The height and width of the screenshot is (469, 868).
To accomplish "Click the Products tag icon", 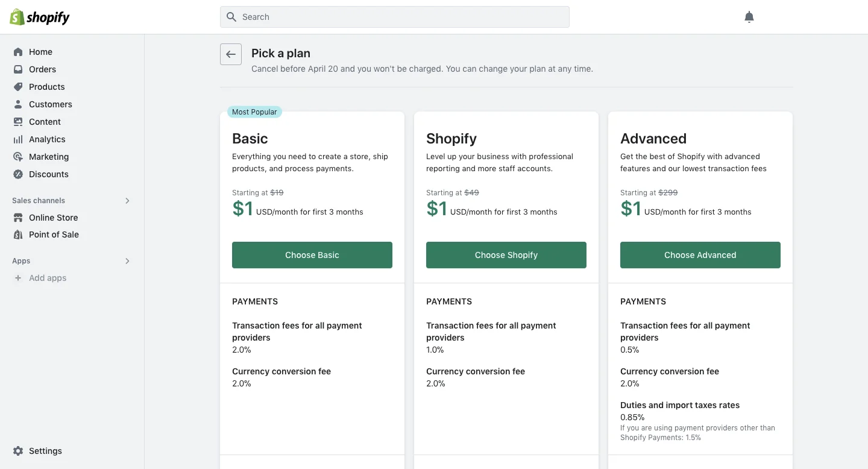I will click(18, 87).
